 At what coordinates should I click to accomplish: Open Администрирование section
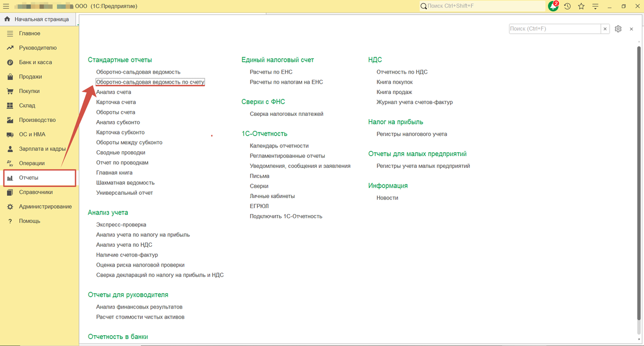click(45, 207)
